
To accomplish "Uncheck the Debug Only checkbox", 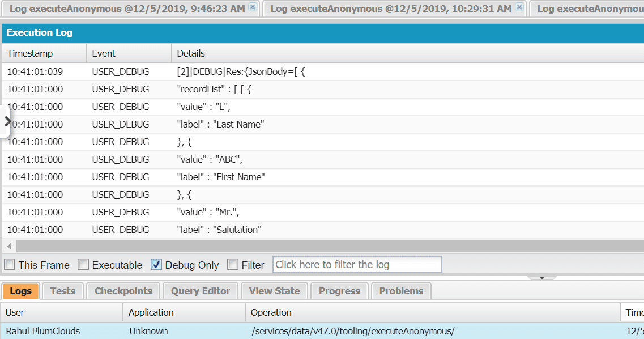I will pyautogui.click(x=156, y=265).
